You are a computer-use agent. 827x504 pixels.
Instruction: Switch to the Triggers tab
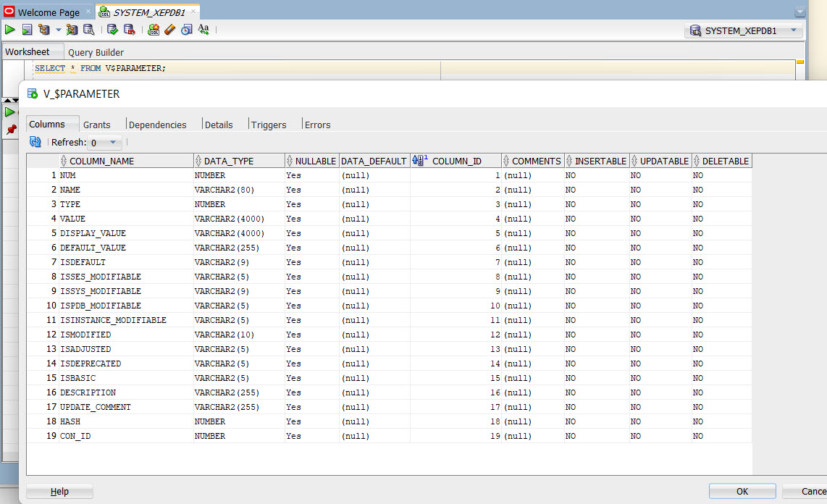pos(269,125)
